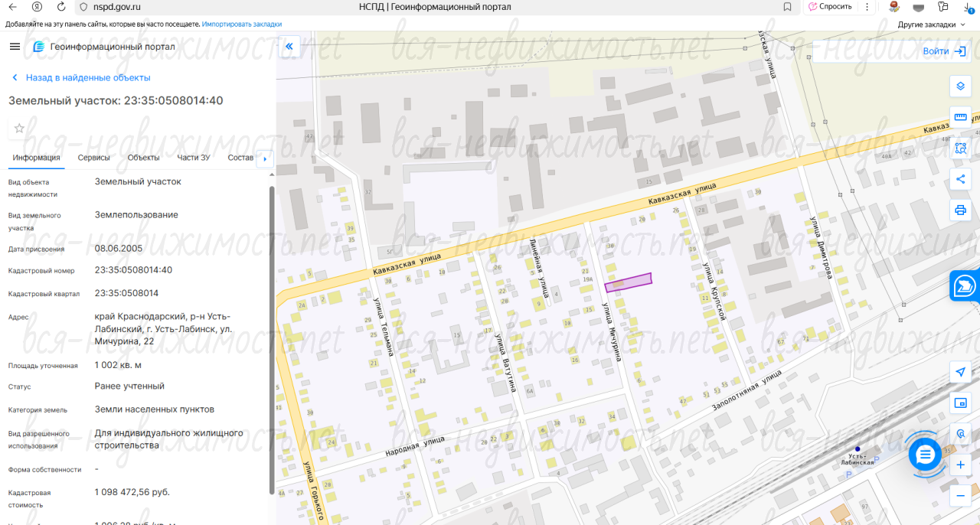This screenshot has width=980, height=525.
Task: Toggle the overview mini-map window
Action: point(960,403)
